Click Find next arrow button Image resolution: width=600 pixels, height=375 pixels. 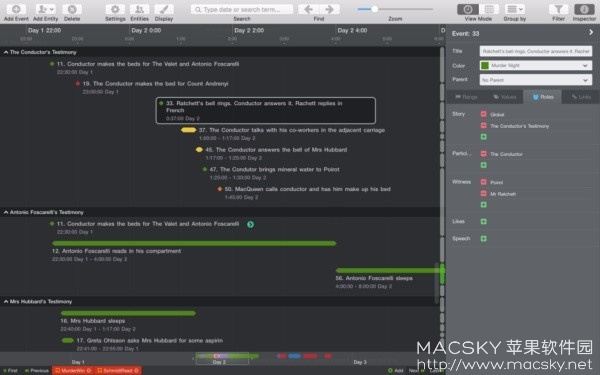tap(329, 9)
